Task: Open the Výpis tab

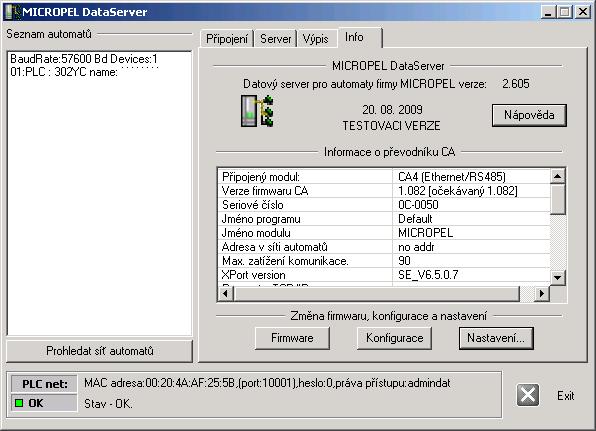Action: click(316, 39)
